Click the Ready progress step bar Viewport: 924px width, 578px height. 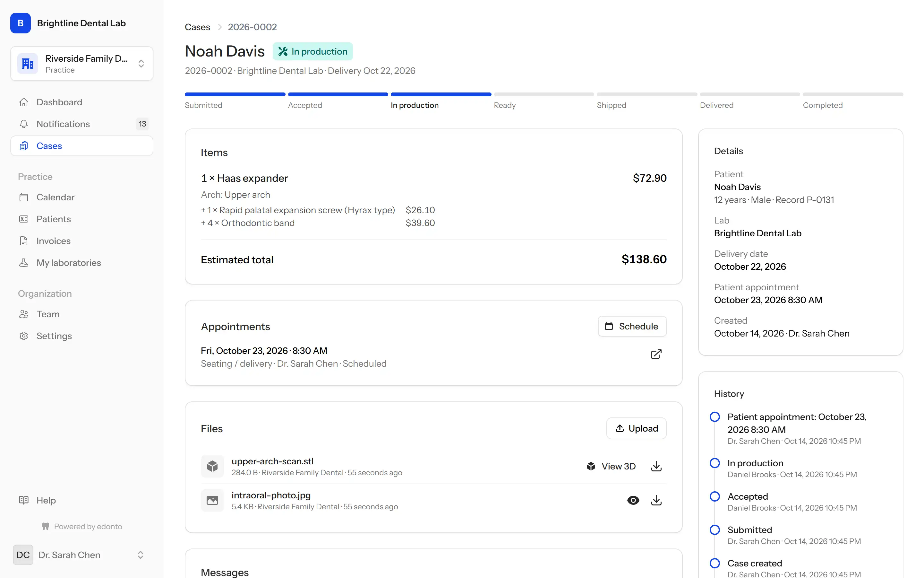[x=544, y=94]
